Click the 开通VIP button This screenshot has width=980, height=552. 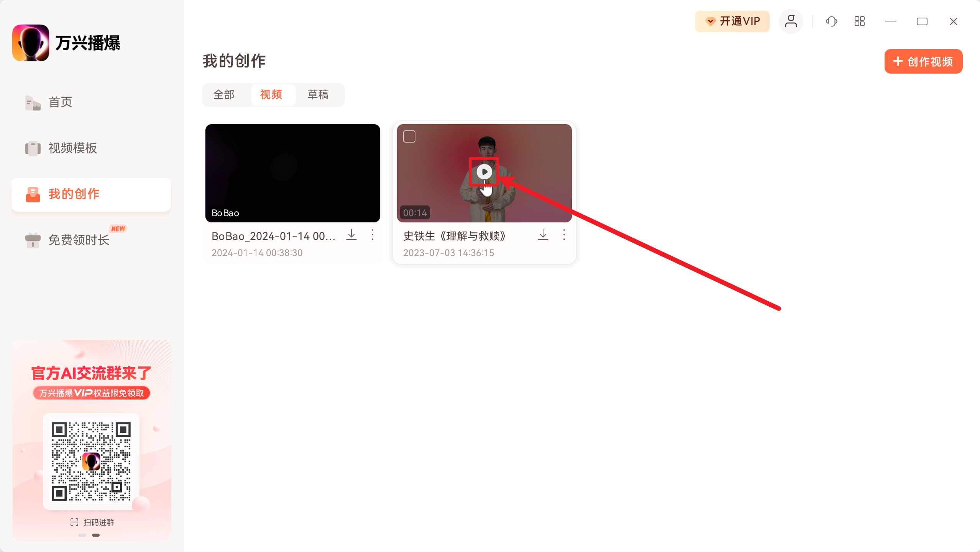point(732,21)
